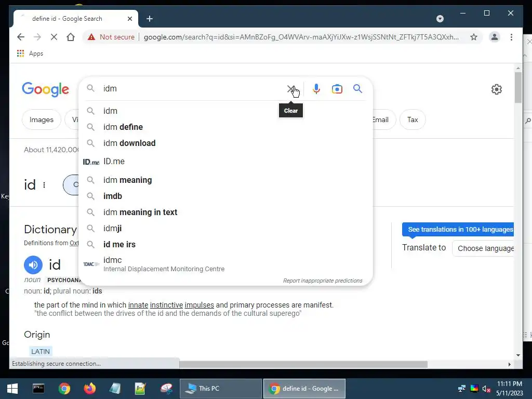Screen dimensions: 532x399
Task: Open the tab search dropdown
Action: [440, 19]
